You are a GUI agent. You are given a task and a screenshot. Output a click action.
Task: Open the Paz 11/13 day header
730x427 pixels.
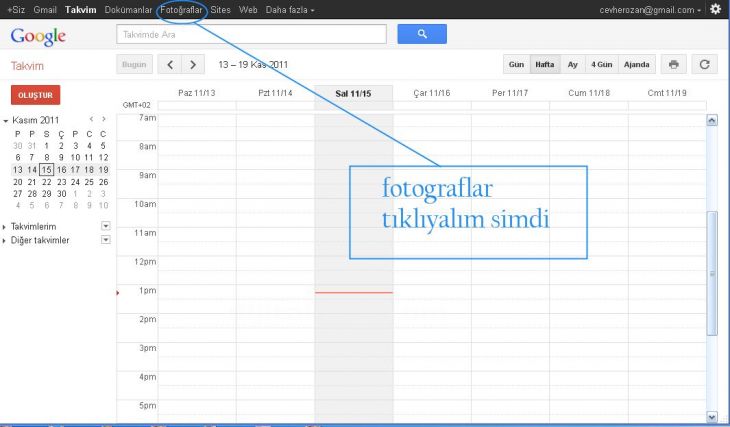point(196,93)
